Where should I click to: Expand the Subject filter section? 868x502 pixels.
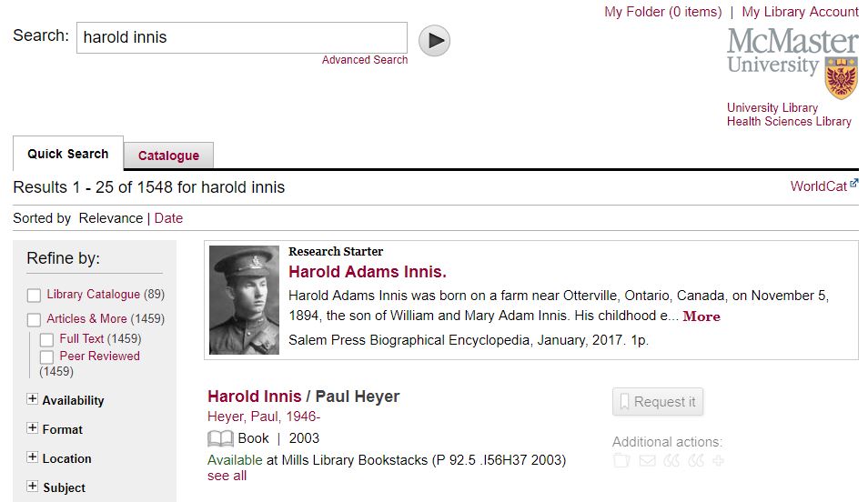33,487
